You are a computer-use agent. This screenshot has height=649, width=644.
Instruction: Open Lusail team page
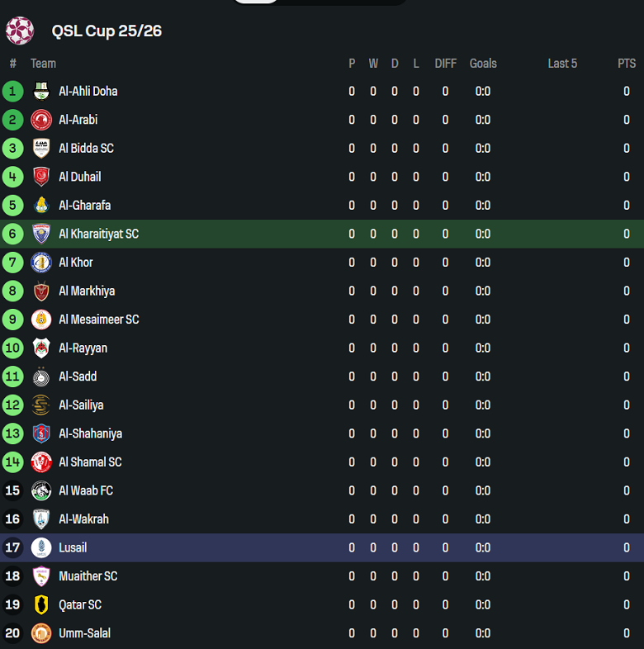(x=73, y=547)
